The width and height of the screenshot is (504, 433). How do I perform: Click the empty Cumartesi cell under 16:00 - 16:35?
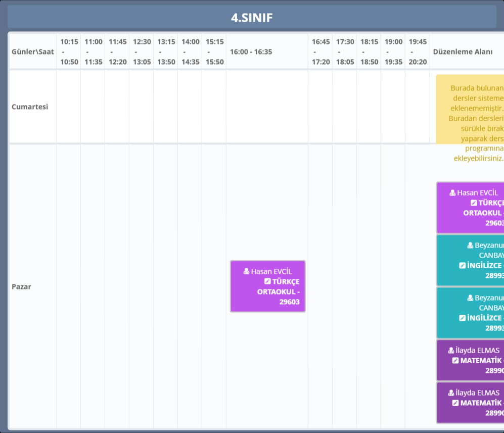tap(267, 107)
